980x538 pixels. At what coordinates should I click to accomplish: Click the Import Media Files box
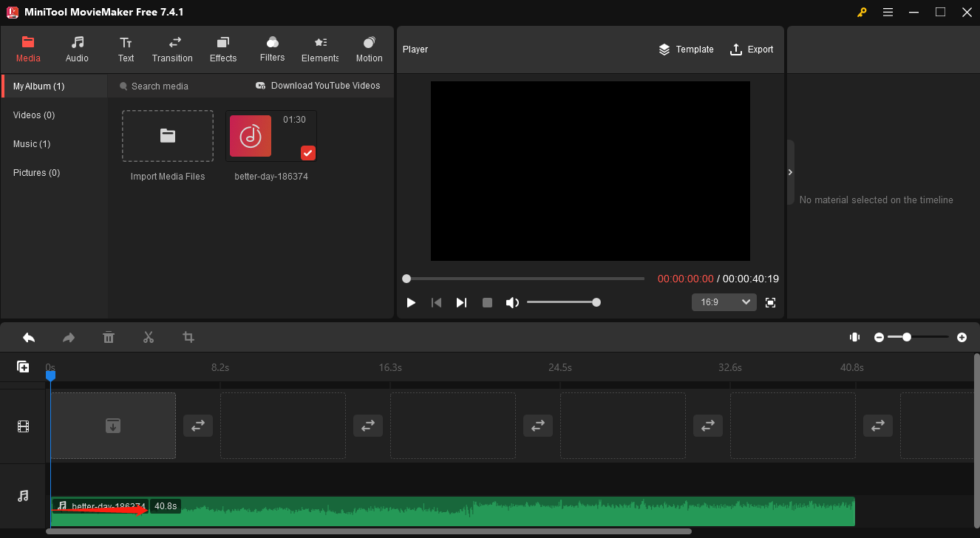click(168, 136)
